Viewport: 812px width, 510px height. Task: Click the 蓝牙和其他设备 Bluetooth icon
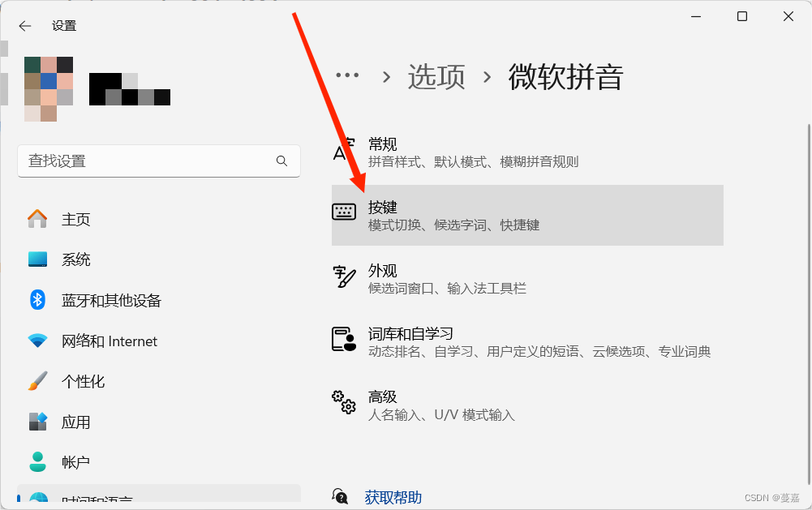36,299
